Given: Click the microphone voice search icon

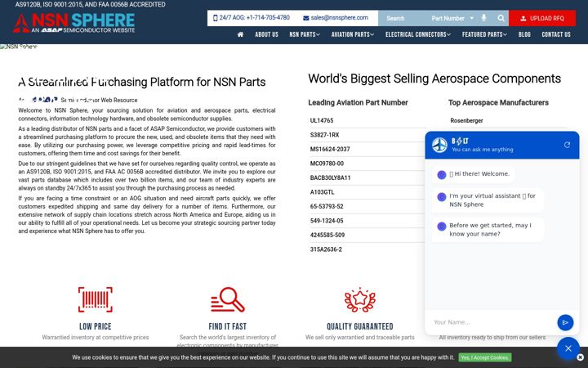Looking at the screenshot, I should tap(483, 18).
